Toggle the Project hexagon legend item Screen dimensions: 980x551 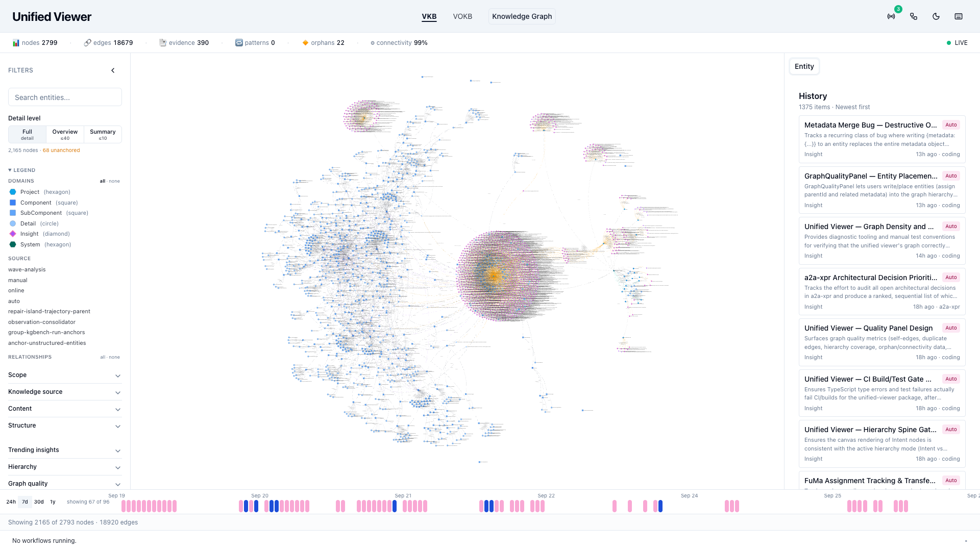[40, 192]
